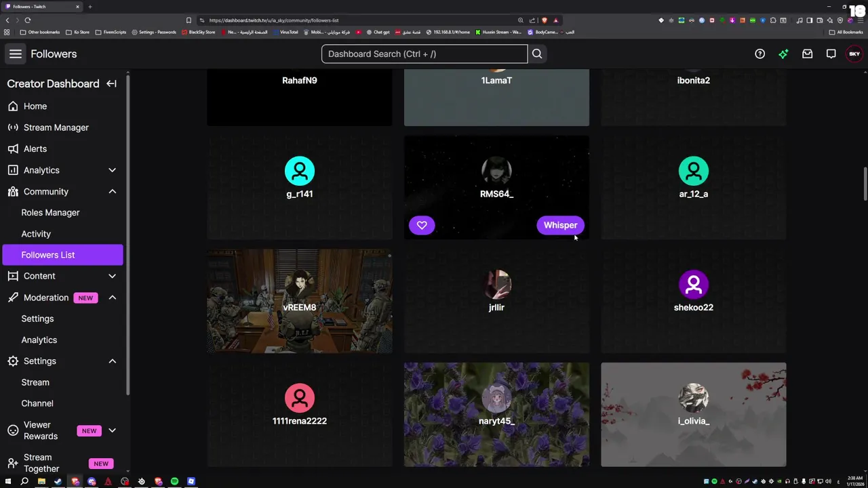Open vREEM8's follower profile name
868x488 pixels.
[x=299, y=308]
